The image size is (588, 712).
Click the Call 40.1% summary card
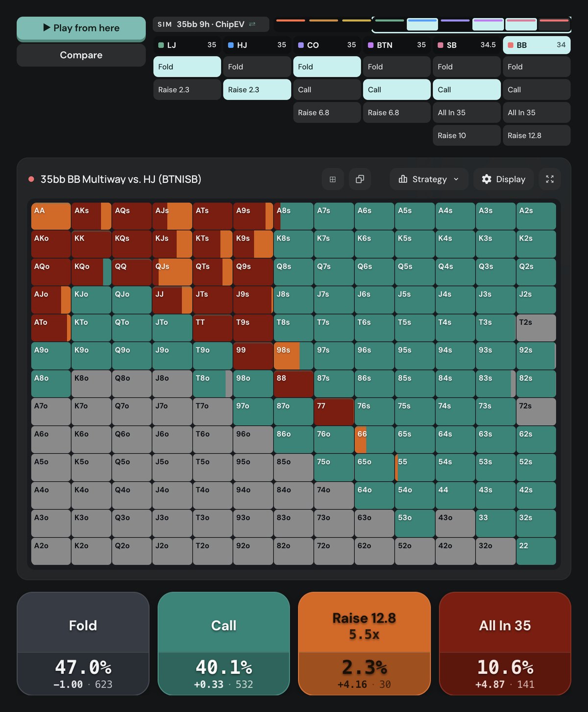point(224,643)
